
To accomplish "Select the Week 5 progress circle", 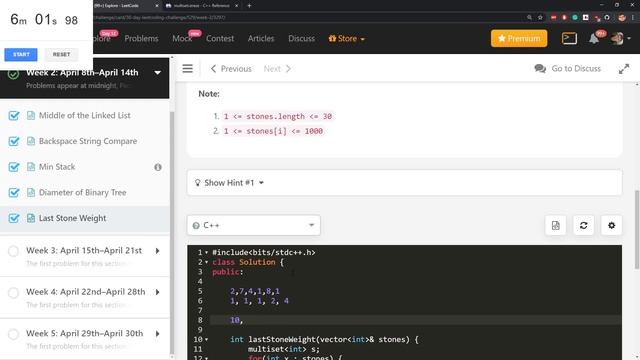I will point(13,334).
